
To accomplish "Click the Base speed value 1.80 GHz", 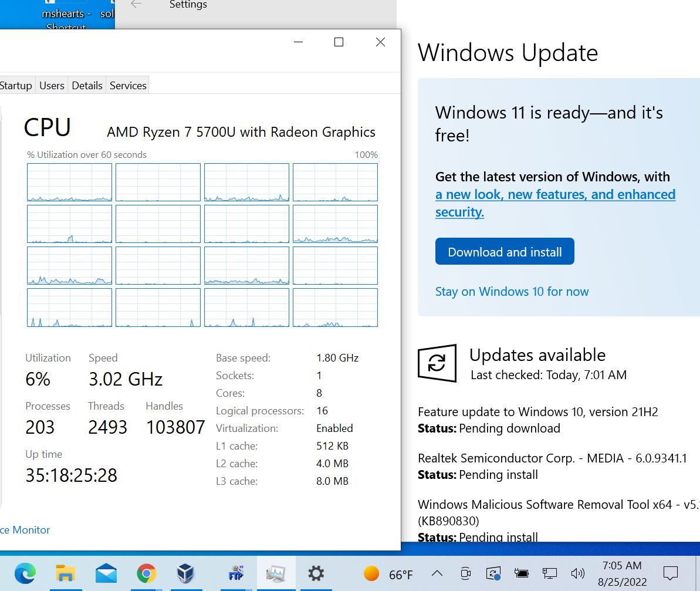I will tap(337, 358).
